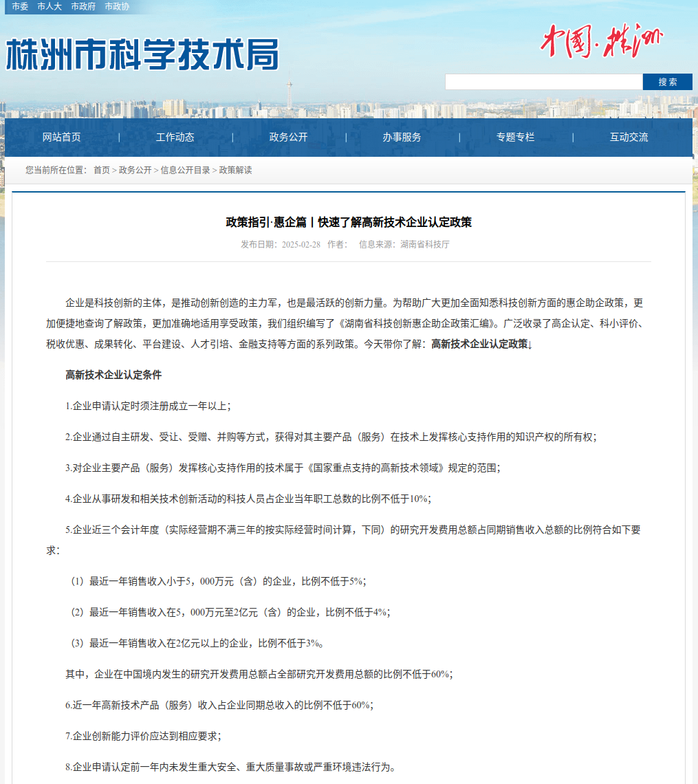Click the 中国·株洲 calligraphy logo

point(601,41)
